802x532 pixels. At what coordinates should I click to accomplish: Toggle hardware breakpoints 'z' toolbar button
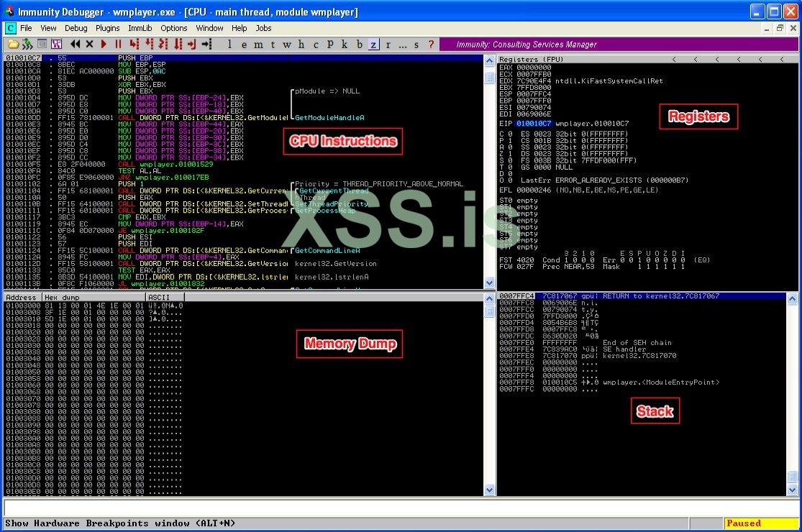(373, 45)
